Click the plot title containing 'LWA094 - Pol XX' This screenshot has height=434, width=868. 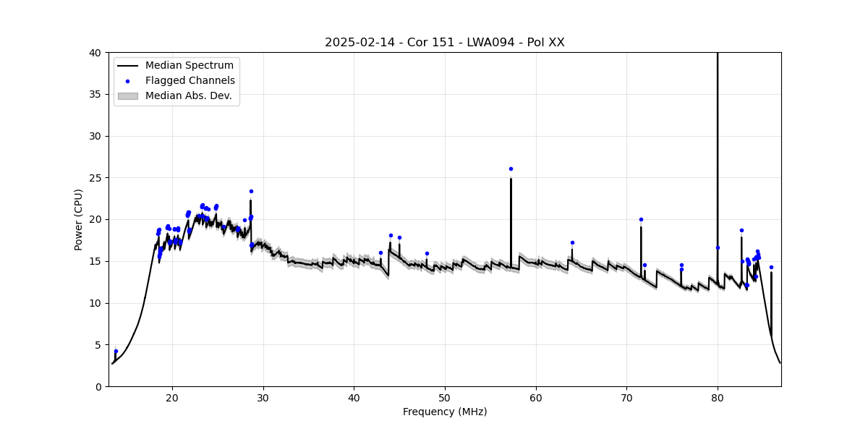tap(444, 43)
